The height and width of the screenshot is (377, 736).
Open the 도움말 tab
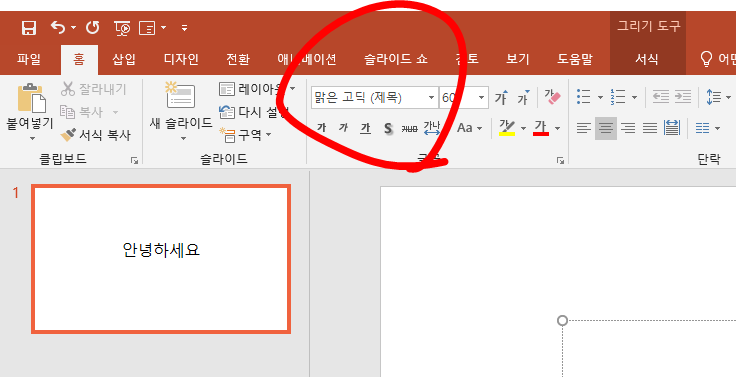point(575,60)
